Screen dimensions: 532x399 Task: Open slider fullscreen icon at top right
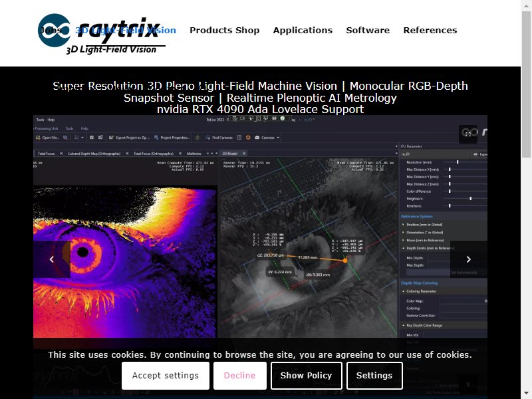[x=468, y=134]
